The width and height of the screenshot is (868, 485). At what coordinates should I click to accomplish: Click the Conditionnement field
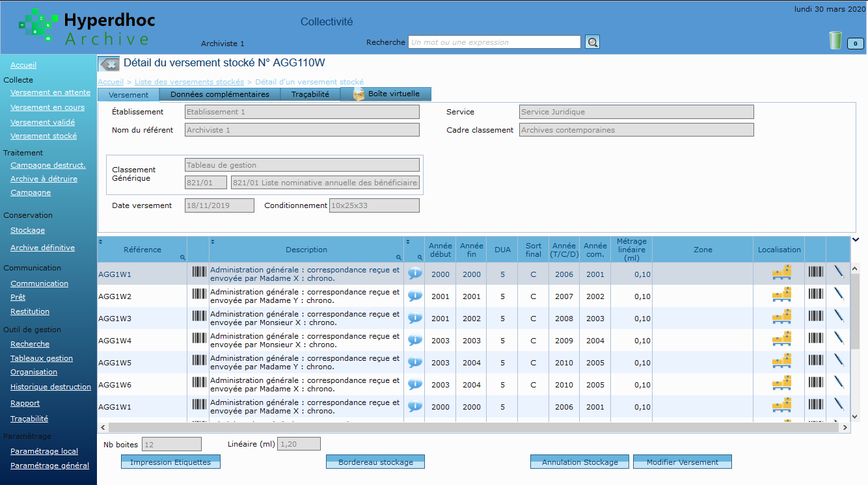pos(374,205)
